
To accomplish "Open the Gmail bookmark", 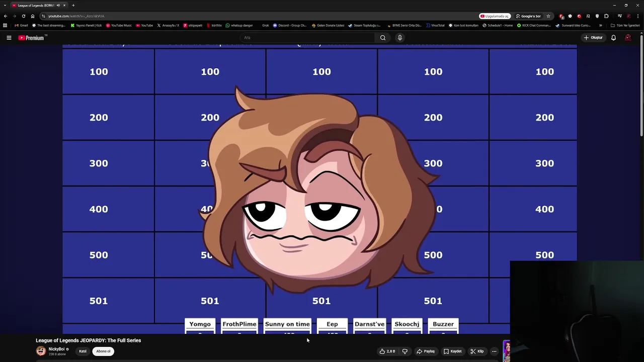I will pyautogui.click(x=21, y=25).
